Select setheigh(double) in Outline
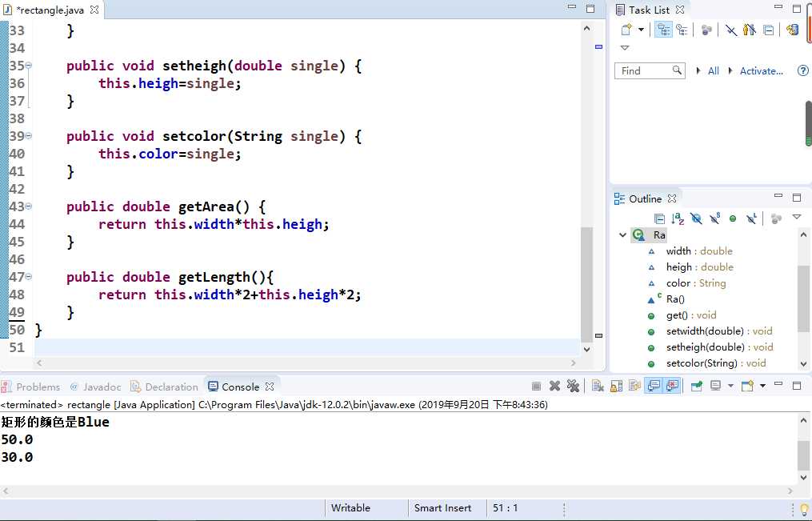 click(719, 347)
